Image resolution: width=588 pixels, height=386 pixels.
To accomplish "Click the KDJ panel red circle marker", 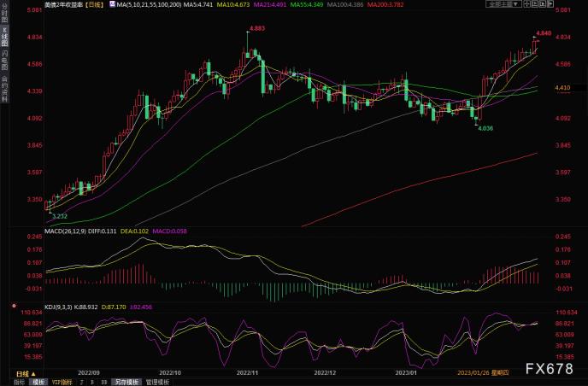I will coord(15,307).
